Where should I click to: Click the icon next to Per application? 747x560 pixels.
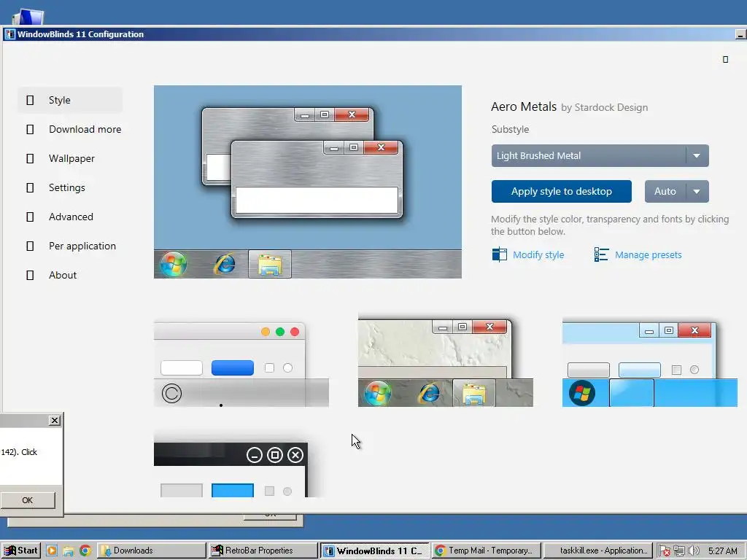[30, 246]
